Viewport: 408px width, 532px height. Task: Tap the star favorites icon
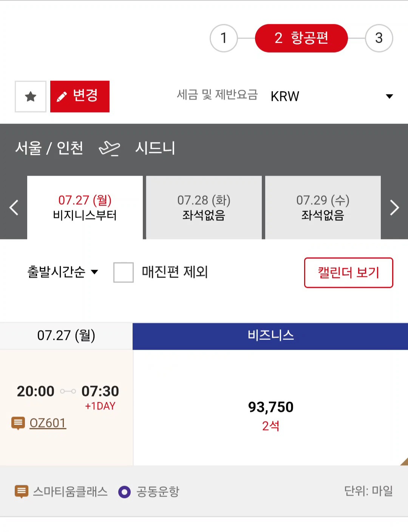[x=31, y=97]
